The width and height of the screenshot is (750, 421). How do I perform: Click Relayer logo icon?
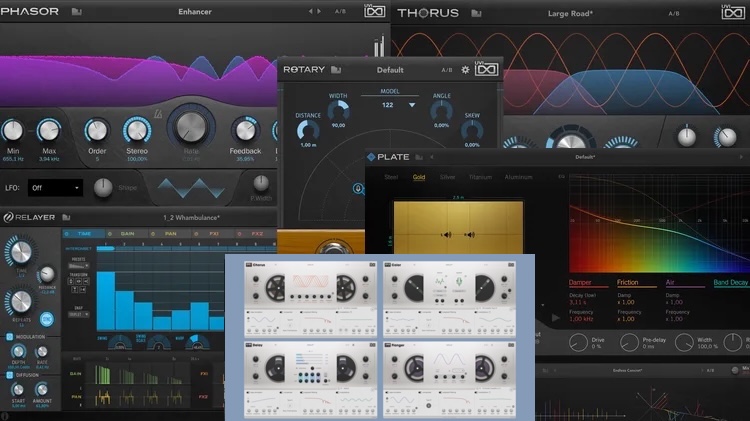8,217
